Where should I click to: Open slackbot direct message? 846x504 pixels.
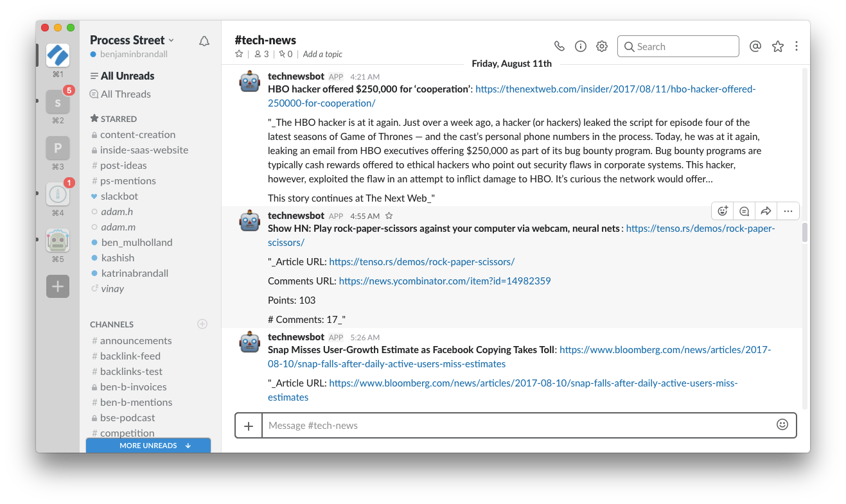tap(119, 196)
